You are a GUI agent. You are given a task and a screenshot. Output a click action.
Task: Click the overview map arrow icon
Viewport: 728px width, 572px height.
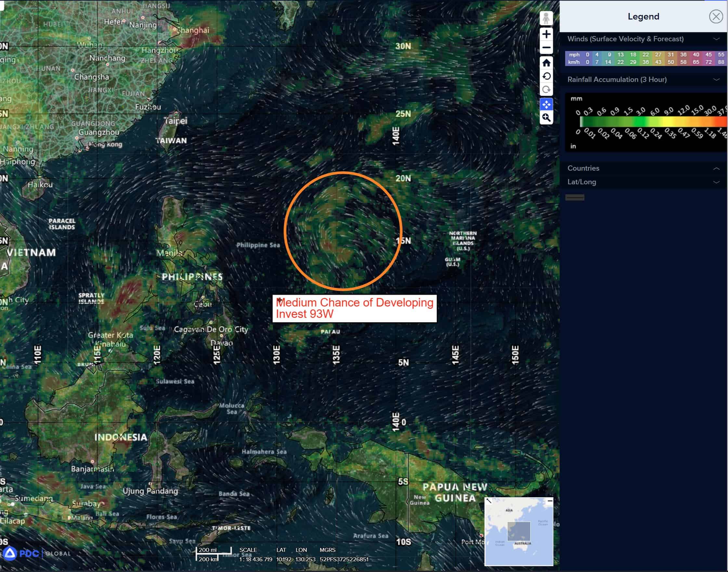tap(489, 501)
